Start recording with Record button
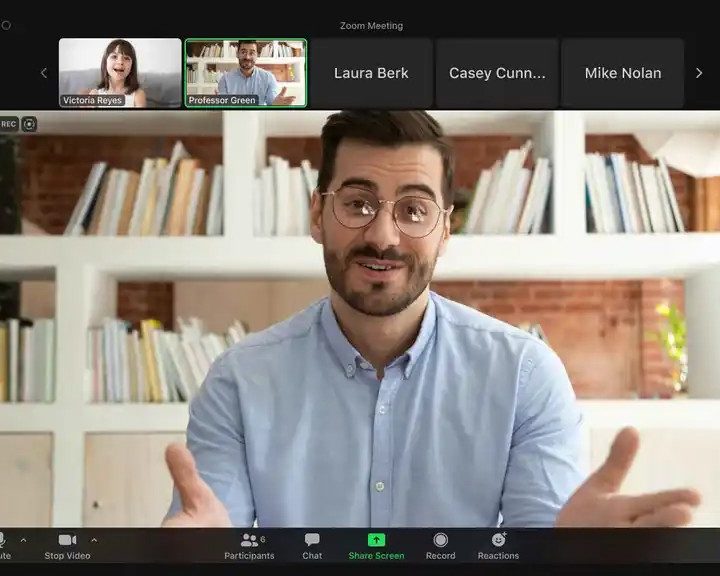 point(440,546)
